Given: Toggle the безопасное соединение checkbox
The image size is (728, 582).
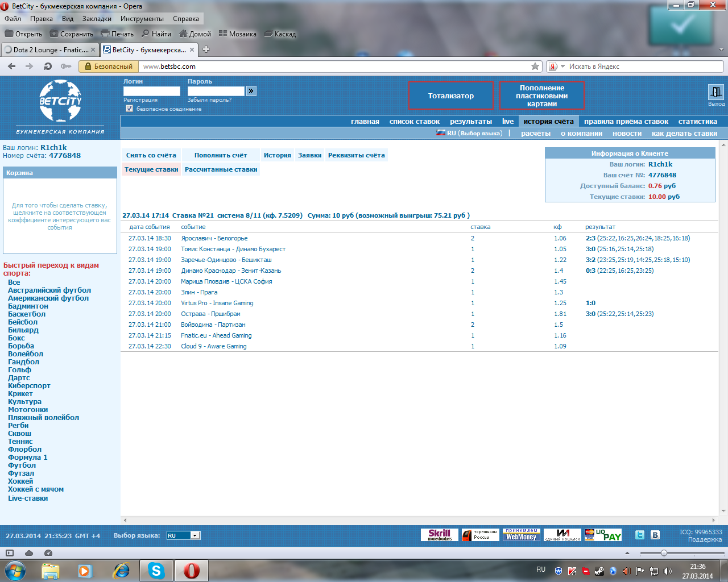Looking at the screenshot, I should [x=130, y=109].
